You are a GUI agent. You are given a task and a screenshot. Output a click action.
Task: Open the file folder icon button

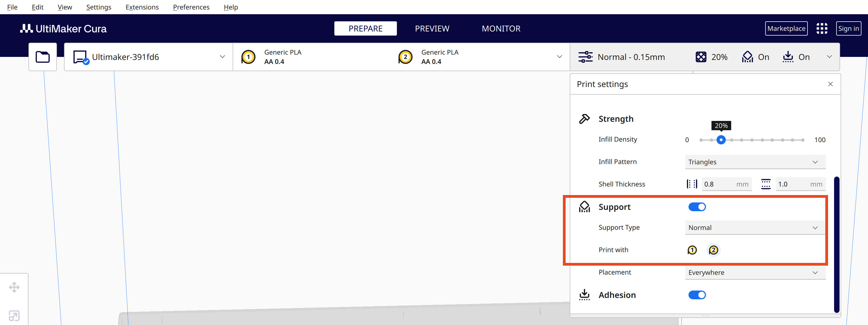coord(42,57)
